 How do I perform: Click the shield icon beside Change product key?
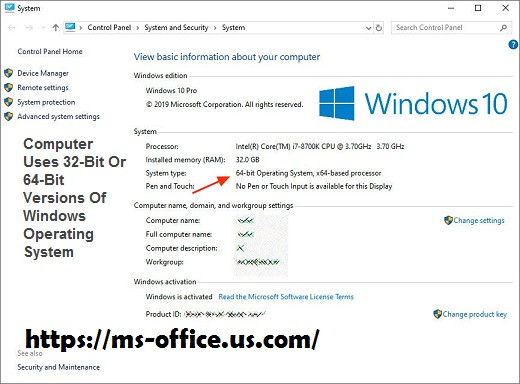[x=437, y=314]
